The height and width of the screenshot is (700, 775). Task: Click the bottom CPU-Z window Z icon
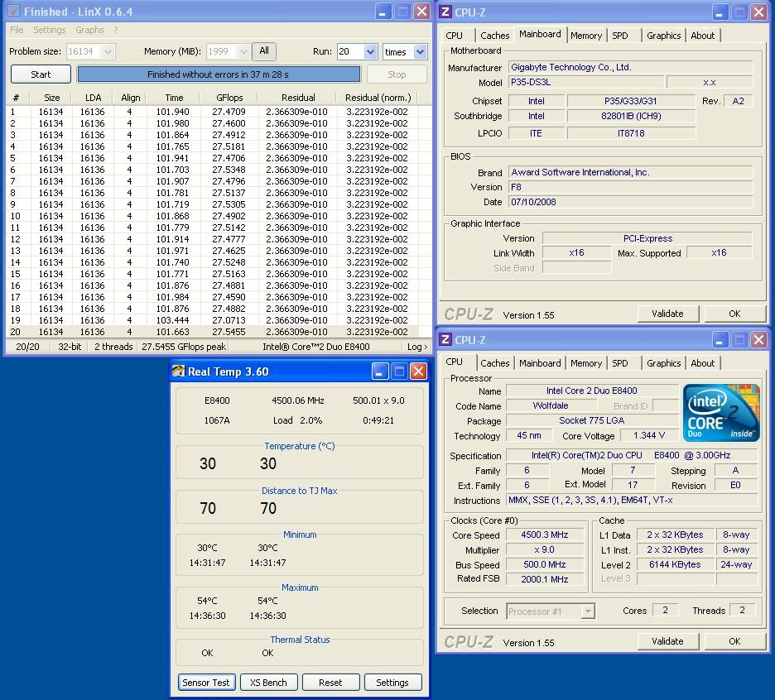coord(445,339)
